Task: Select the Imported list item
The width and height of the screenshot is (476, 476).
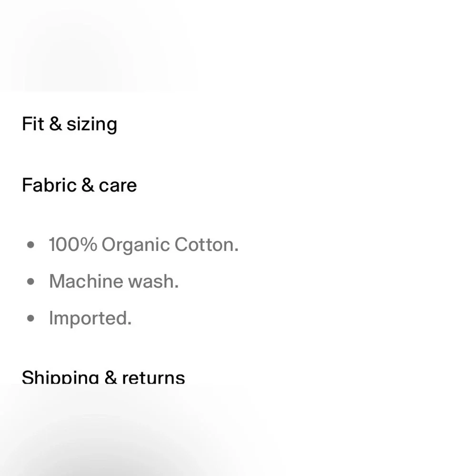Action: [x=90, y=318]
